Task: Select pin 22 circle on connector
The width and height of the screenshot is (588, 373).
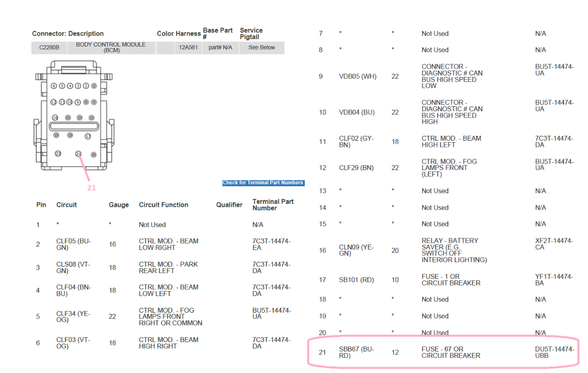Action: point(58,154)
